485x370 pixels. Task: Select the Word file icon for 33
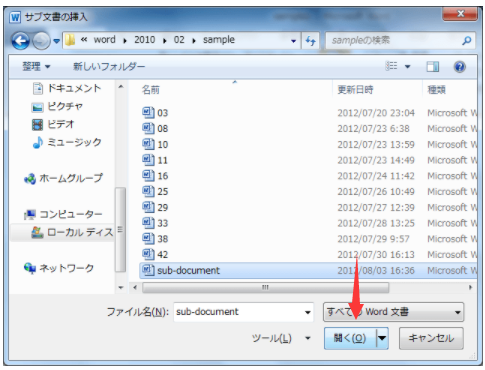pos(148,223)
